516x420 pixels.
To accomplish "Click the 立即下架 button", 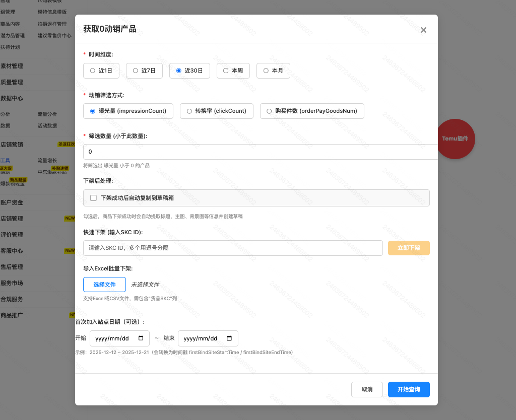I will click(x=409, y=248).
